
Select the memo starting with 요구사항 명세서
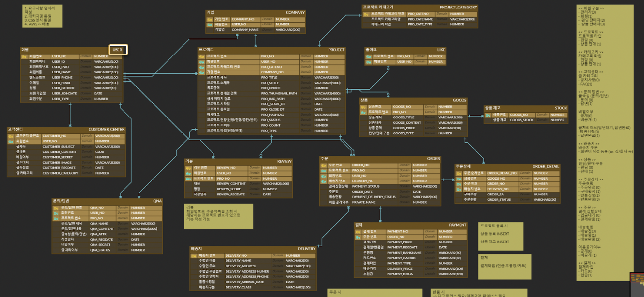point(42,16)
